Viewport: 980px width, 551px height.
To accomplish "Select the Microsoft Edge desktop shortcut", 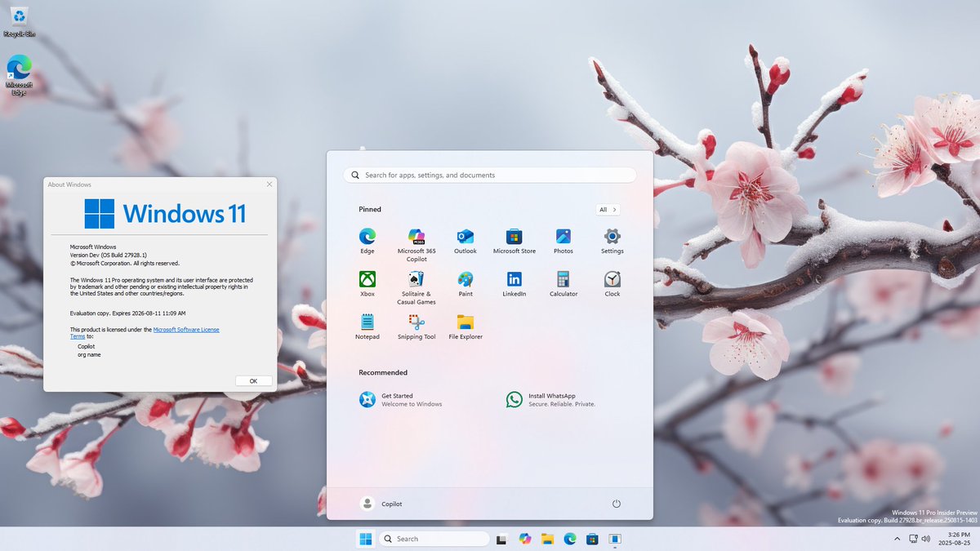I will pyautogui.click(x=19, y=75).
